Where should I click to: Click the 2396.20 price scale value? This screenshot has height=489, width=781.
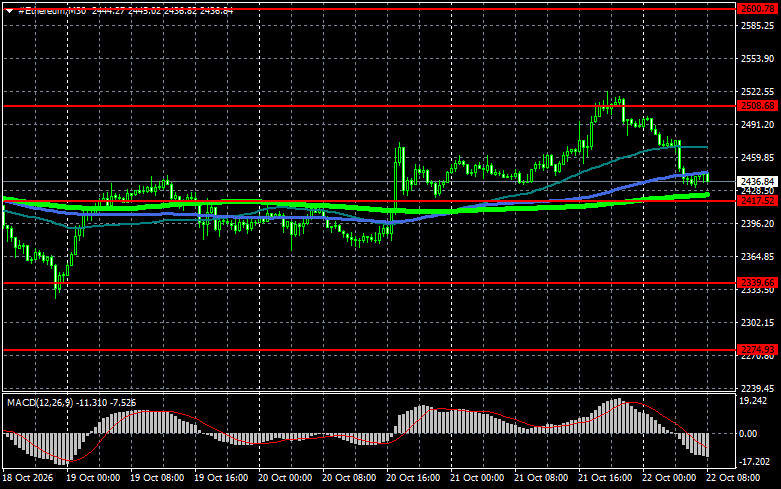click(x=757, y=224)
